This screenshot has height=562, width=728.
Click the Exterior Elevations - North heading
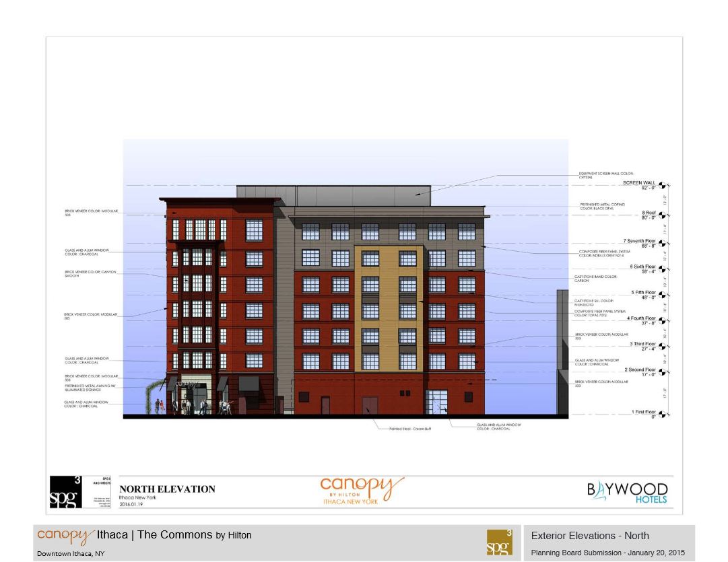[590, 536]
